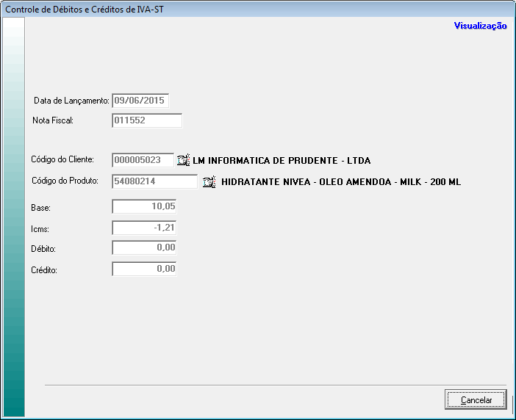
Task: Click the teal gradient side panel
Action: (14, 220)
